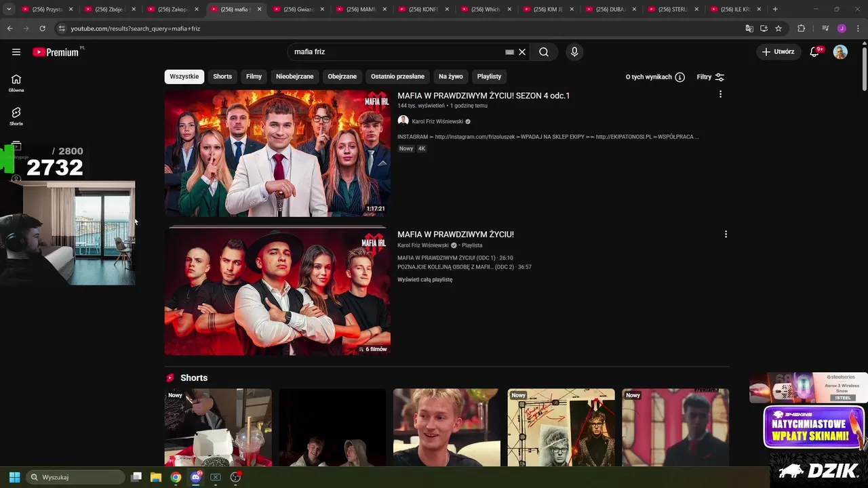Open Discord from the taskbar

196,477
